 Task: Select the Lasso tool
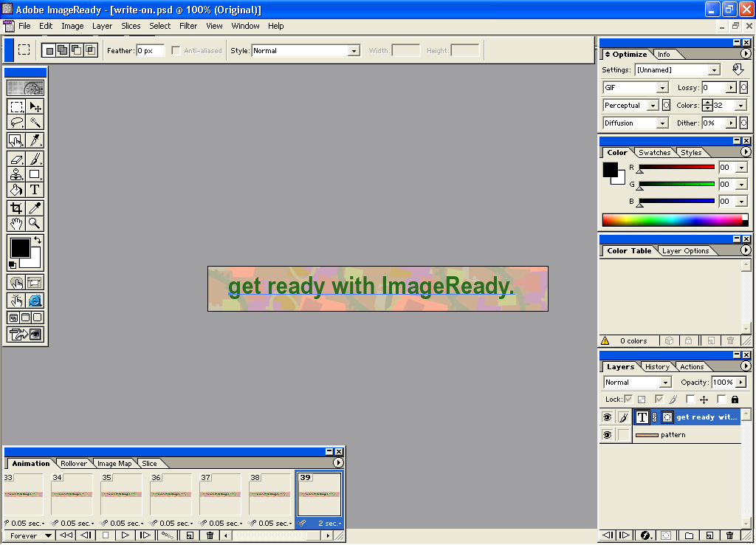tap(16, 122)
